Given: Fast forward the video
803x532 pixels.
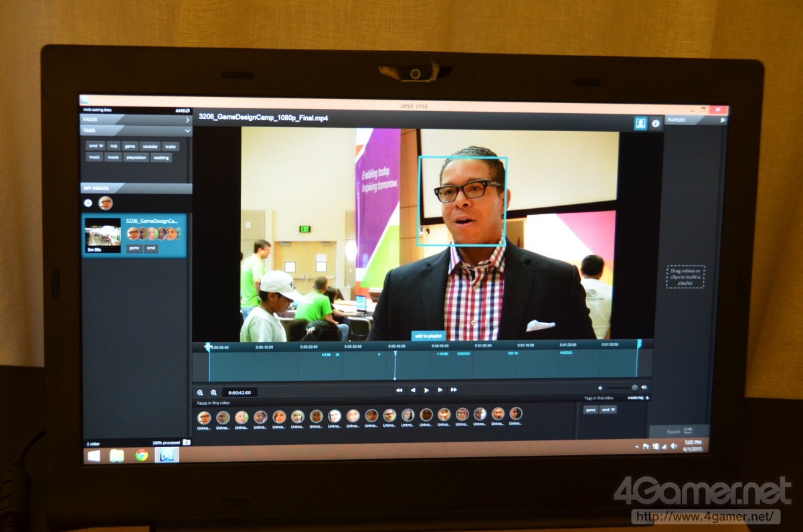Looking at the screenshot, I should point(454,389).
